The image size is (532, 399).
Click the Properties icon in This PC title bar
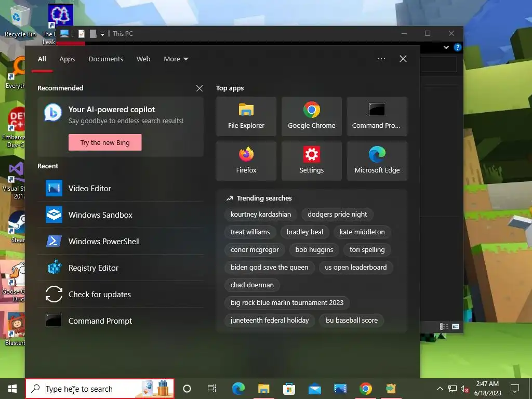82,34
